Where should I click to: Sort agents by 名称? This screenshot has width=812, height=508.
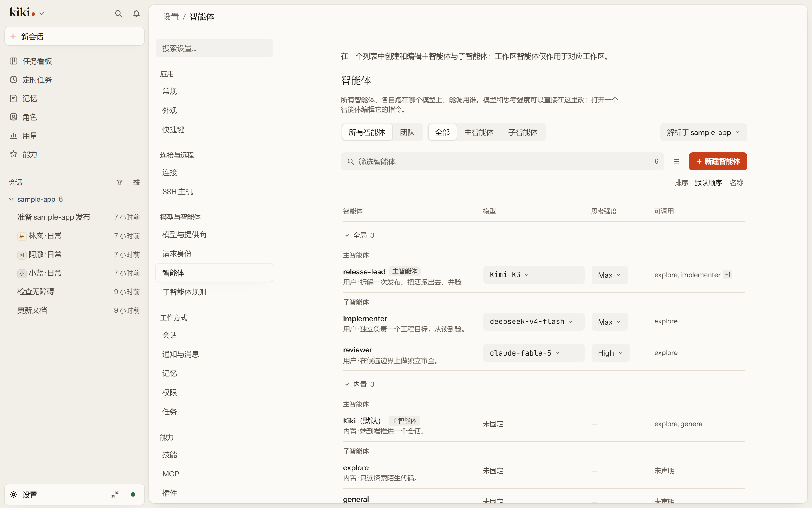click(x=736, y=183)
